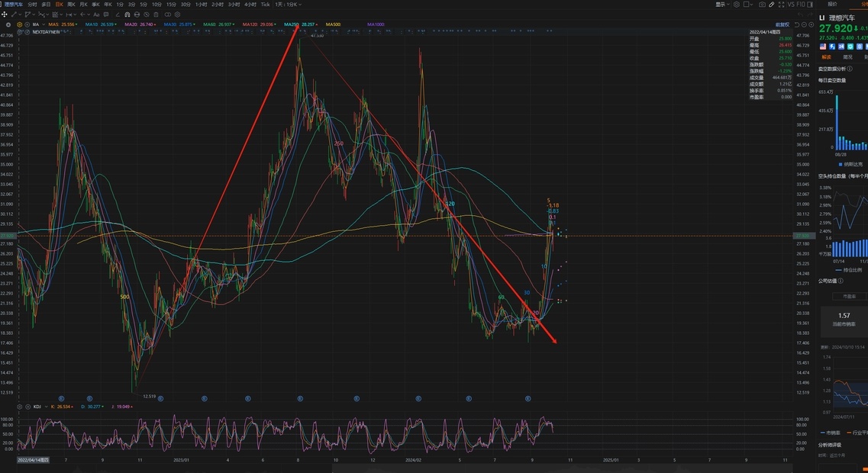Viewport: 868px width, 473px height.
Task: Open the KDJ indicator settings
Action: (x=20, y=407)
